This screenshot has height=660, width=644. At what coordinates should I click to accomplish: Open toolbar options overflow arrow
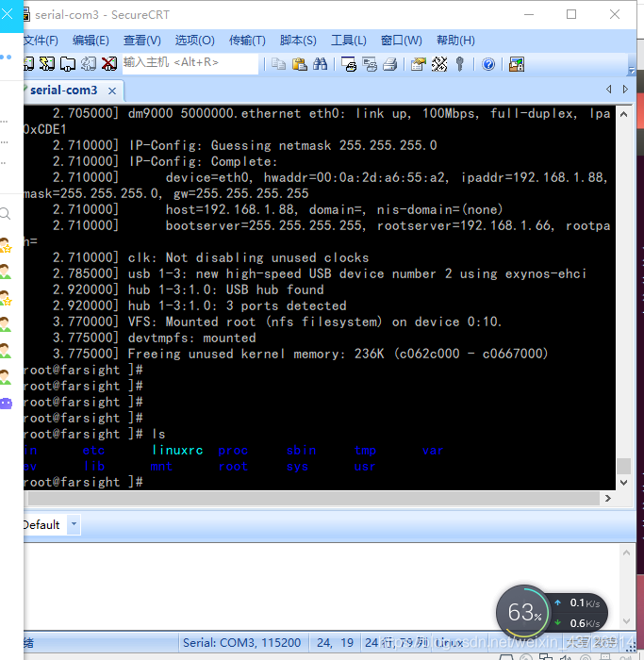click(x=631, y=71)
